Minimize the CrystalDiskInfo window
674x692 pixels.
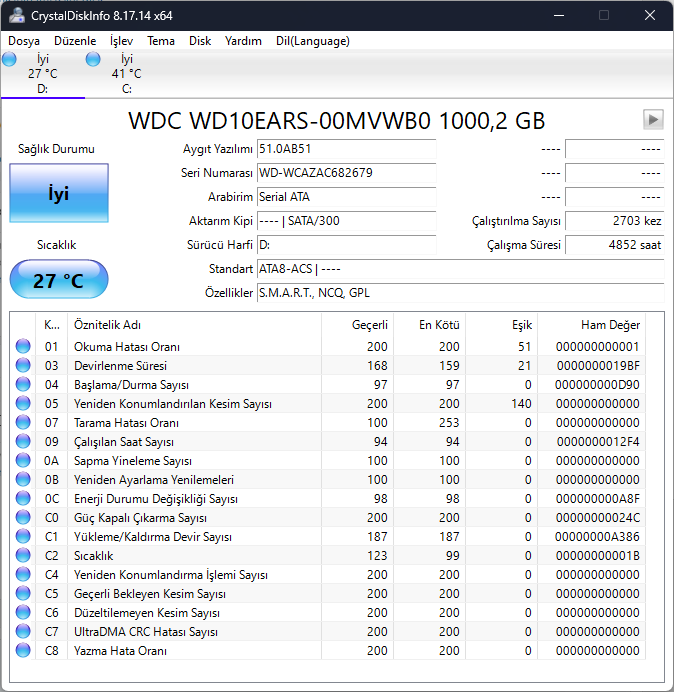coord(559,15)
